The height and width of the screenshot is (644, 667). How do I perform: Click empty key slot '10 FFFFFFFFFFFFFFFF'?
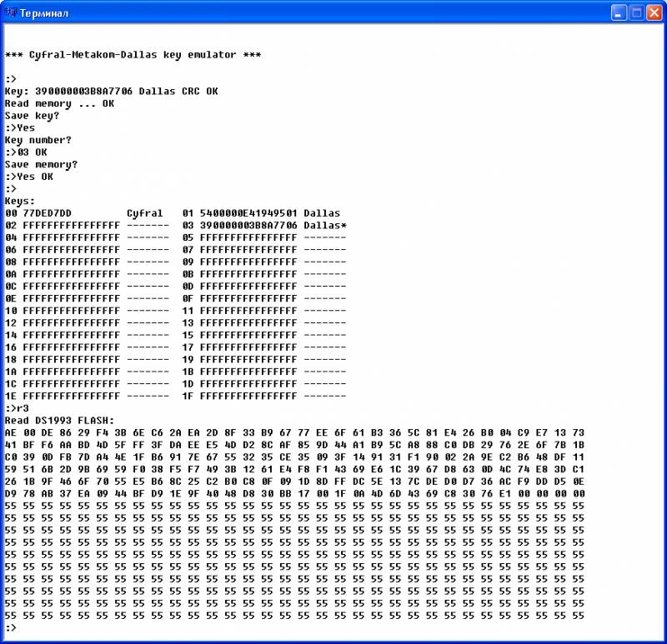[x=63, y=311]
